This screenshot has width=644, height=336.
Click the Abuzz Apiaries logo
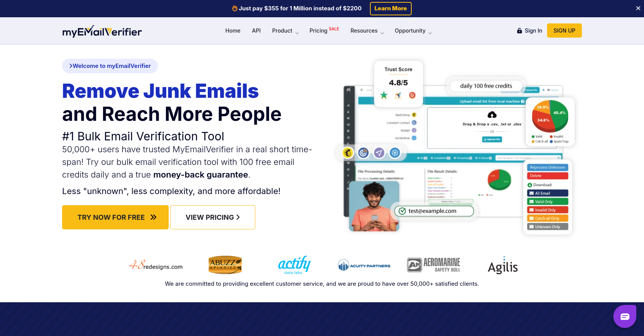point(225,265)
